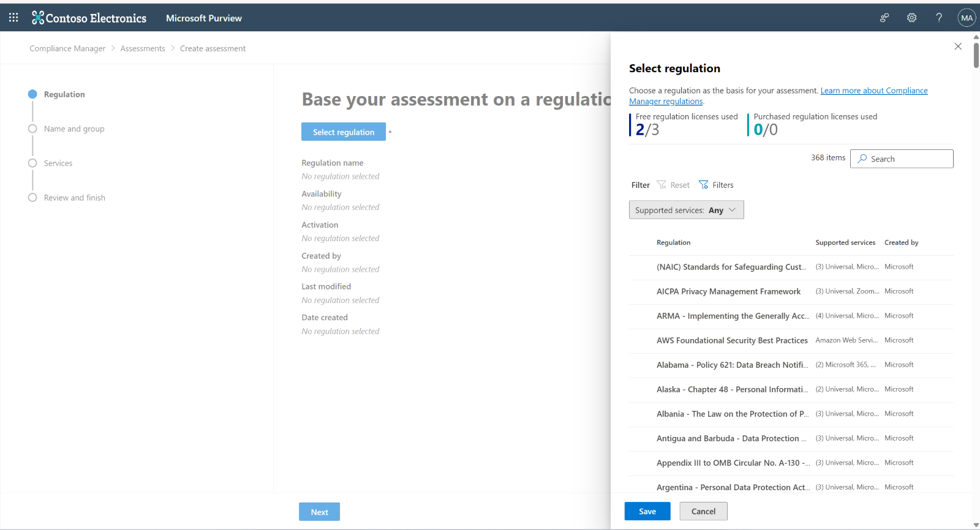Select the Regulation step
The image size is (980, 530).
[x=57, y=94]
